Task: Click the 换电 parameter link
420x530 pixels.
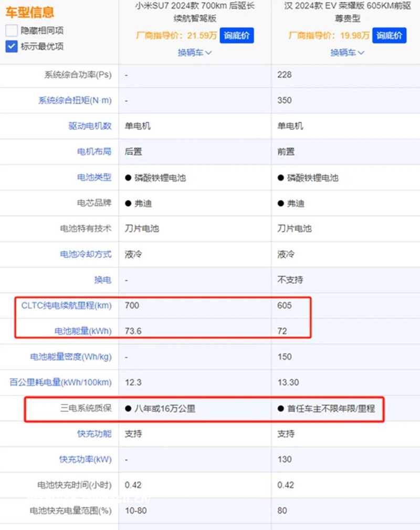Action: pos(102,280)
